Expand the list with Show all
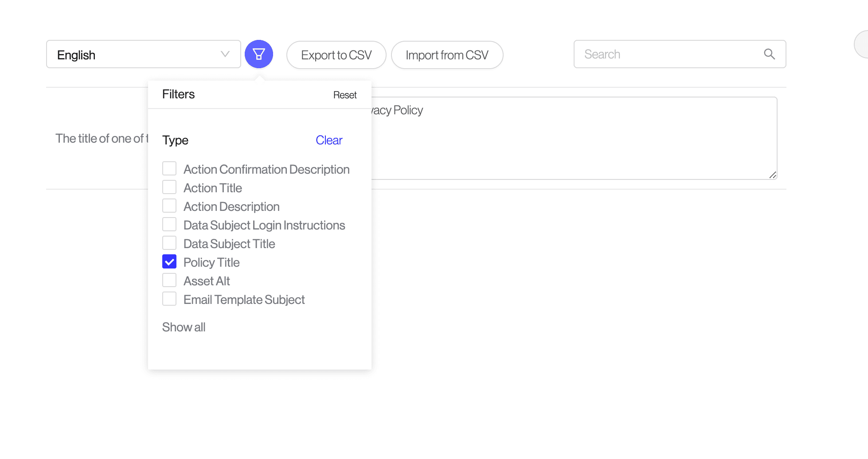 click(x=184, y=327)
